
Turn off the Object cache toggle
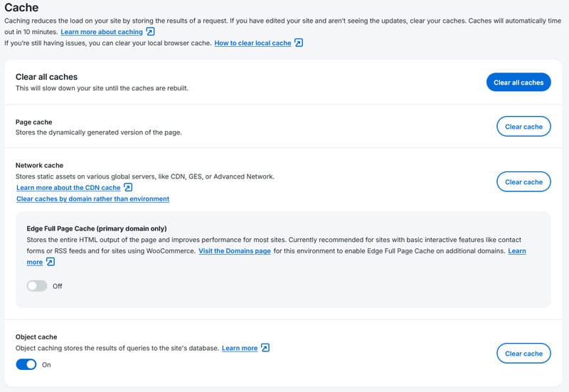coord(26,364)
